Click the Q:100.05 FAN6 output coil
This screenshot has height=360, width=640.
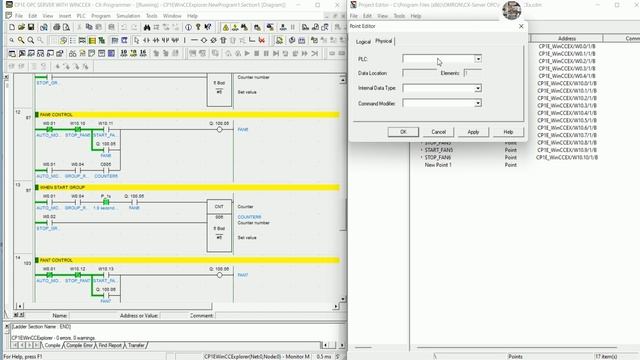coord(220,129)
